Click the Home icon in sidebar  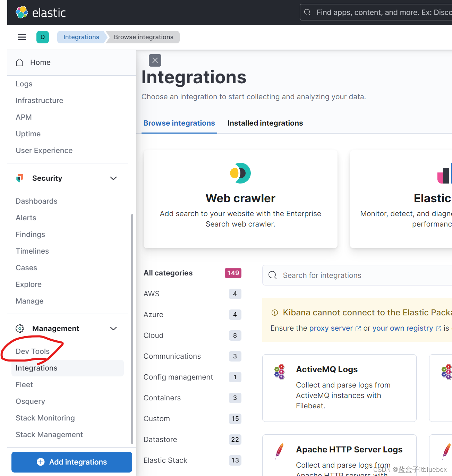pos(20,62)
